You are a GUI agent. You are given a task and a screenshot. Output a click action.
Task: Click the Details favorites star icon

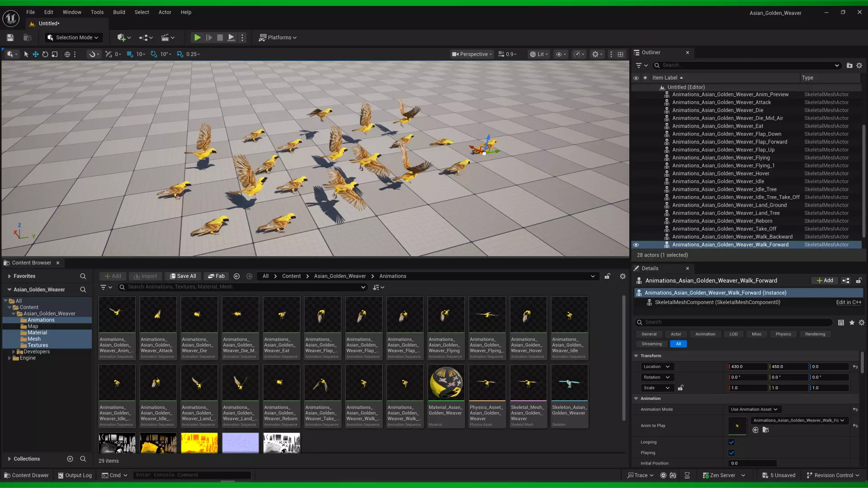point(852,322)
